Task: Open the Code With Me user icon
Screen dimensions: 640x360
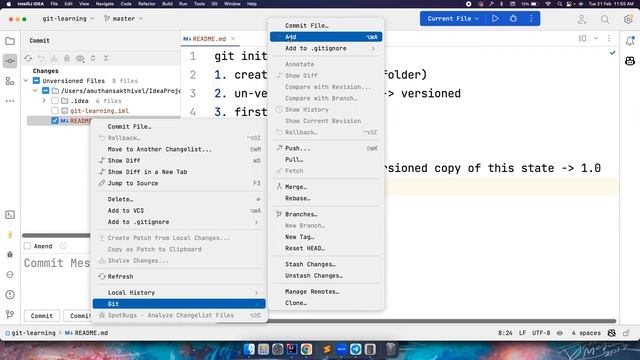Action: pyautogui.click(x=582, y=19)
